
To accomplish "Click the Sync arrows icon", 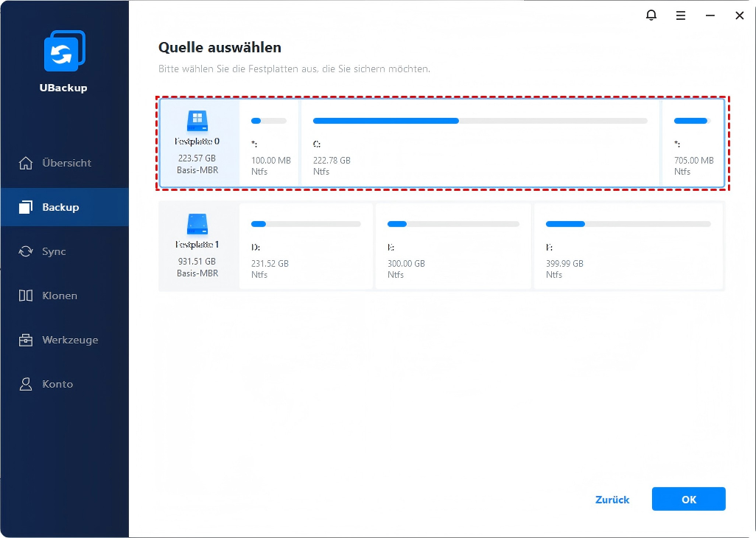I will tap(26, 251).
